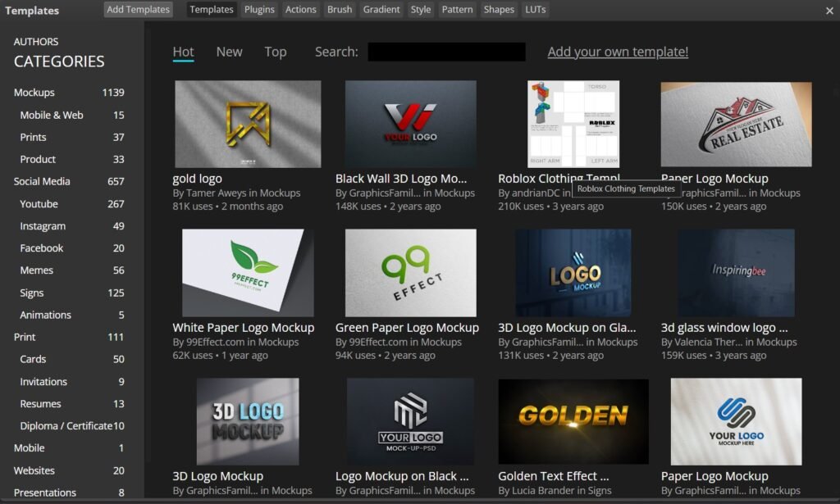
Task: Show Top templates
Action: click(276, 52)
